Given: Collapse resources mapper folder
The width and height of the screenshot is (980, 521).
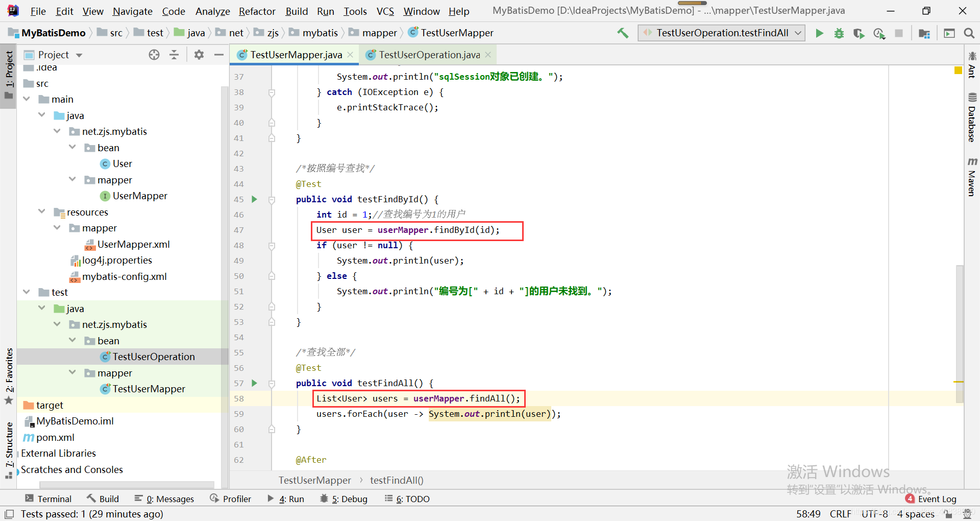Looking at the screenshot, I should (x=57, y=228).
